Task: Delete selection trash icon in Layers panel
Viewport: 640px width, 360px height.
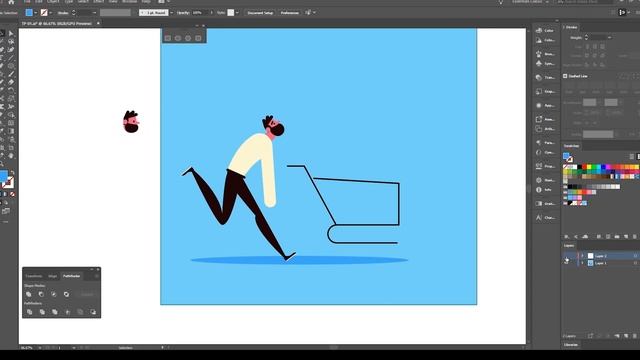Action: coord(635,336)
